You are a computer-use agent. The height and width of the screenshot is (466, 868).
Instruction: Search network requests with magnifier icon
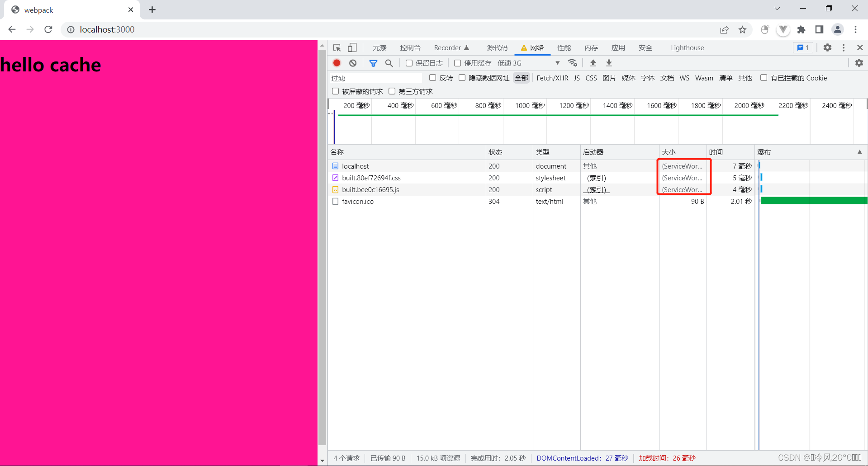pos(389,63)
